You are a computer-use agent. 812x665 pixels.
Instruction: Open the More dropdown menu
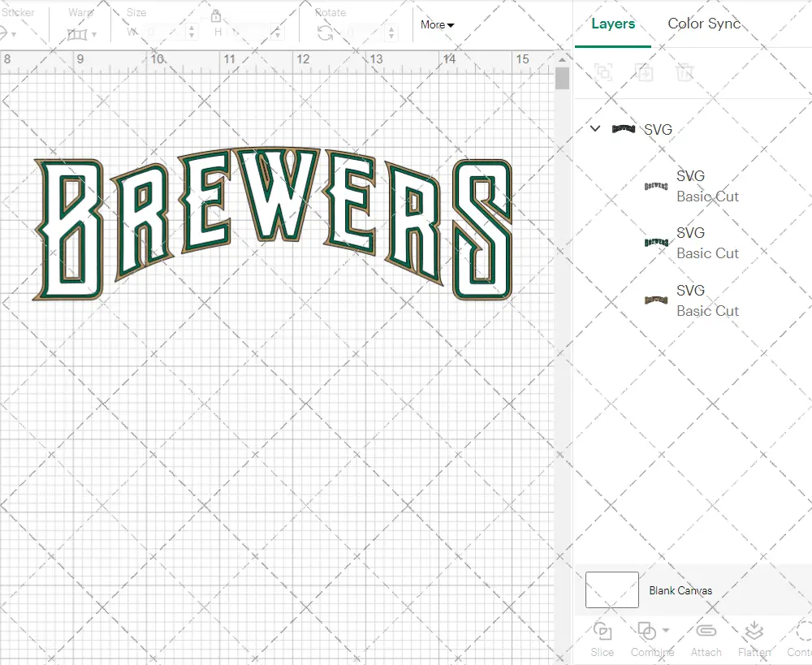437,25
